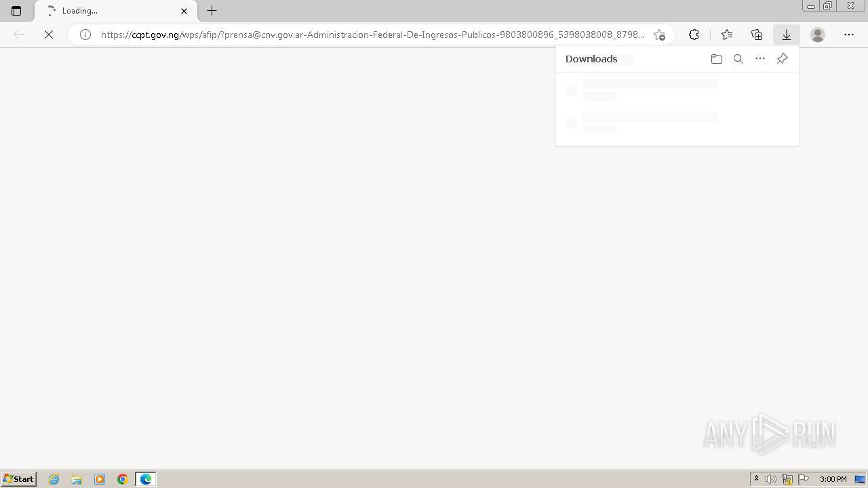
Task: Open File Explorer from taskbar
Action: 77,479
